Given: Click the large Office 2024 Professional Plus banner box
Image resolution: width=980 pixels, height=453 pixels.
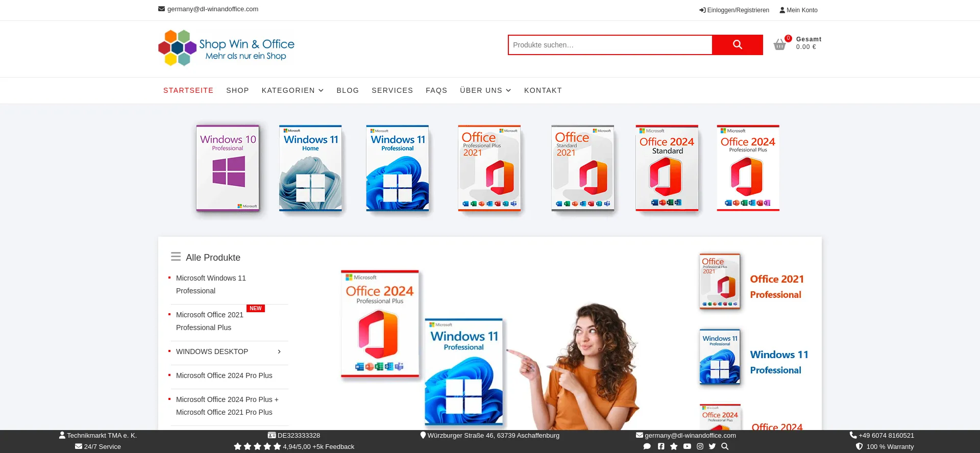Looking at the screenshot, I should (x=380, y=324).
